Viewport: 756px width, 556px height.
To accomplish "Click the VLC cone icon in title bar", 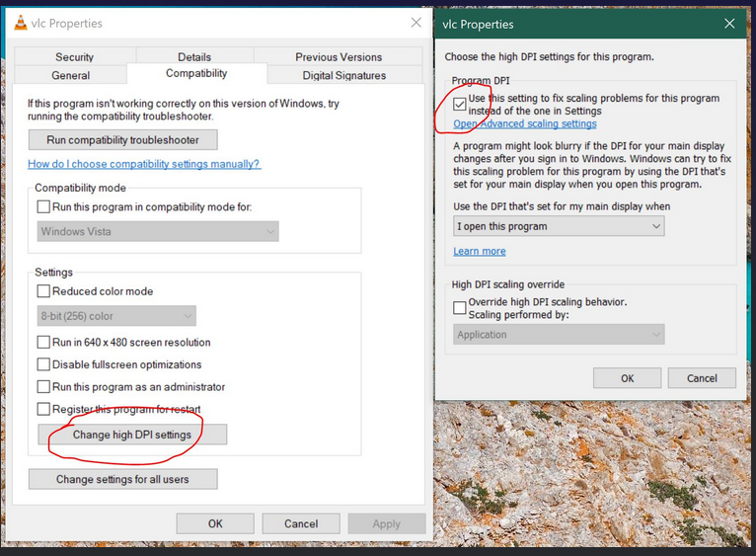I will (x=20, y=23).
